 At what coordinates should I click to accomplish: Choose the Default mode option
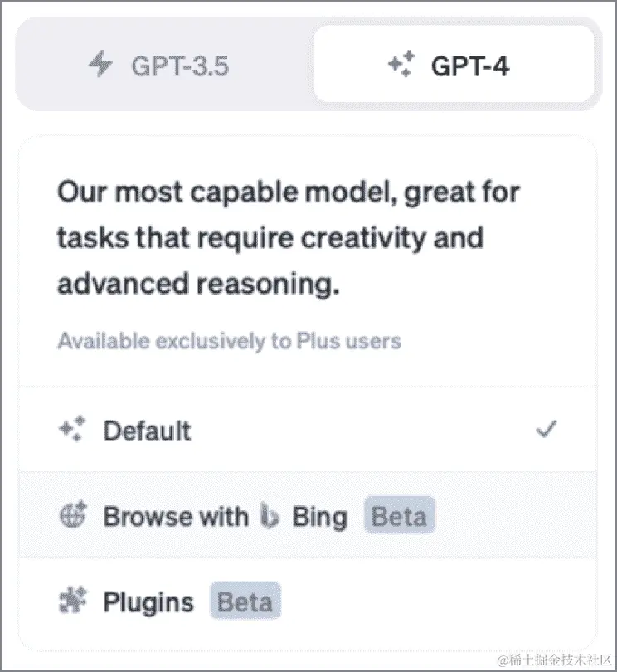[308, 430]
